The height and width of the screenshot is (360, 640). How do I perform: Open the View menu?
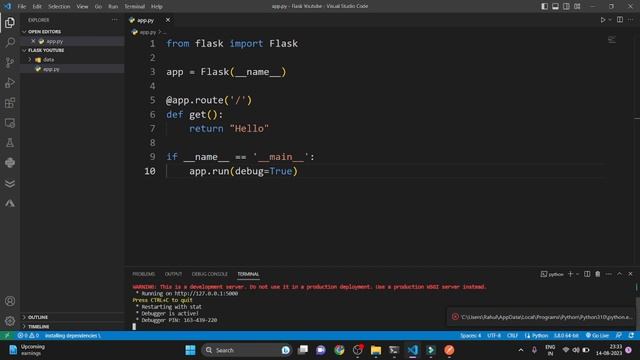point(82,6)
